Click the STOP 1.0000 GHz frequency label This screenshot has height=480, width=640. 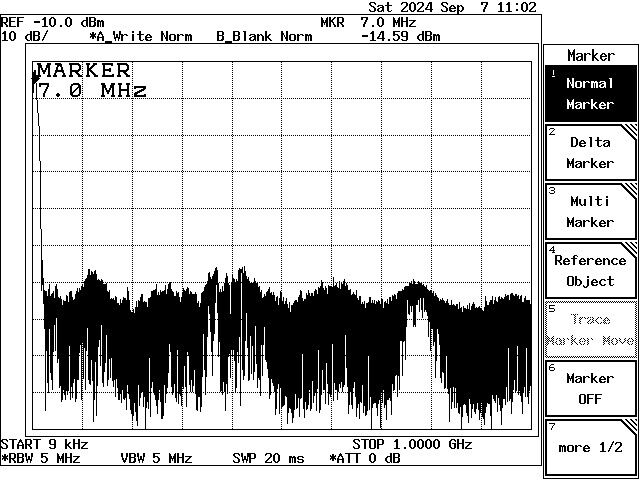(412, 444)
